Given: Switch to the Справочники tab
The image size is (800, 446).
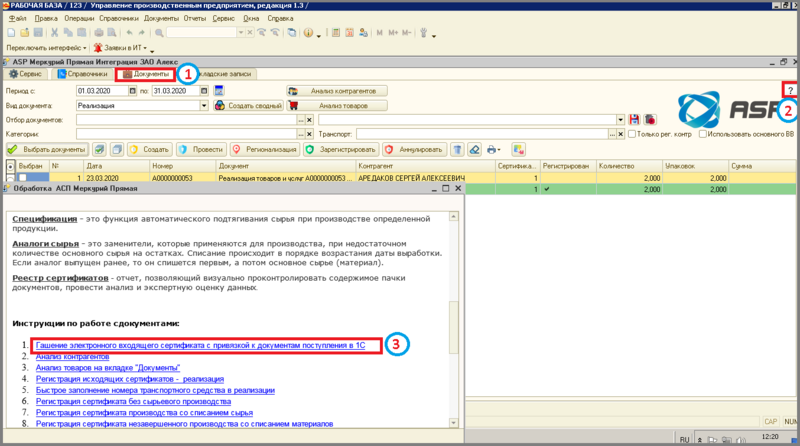Looking at the screenshot, I should point(84,74).
